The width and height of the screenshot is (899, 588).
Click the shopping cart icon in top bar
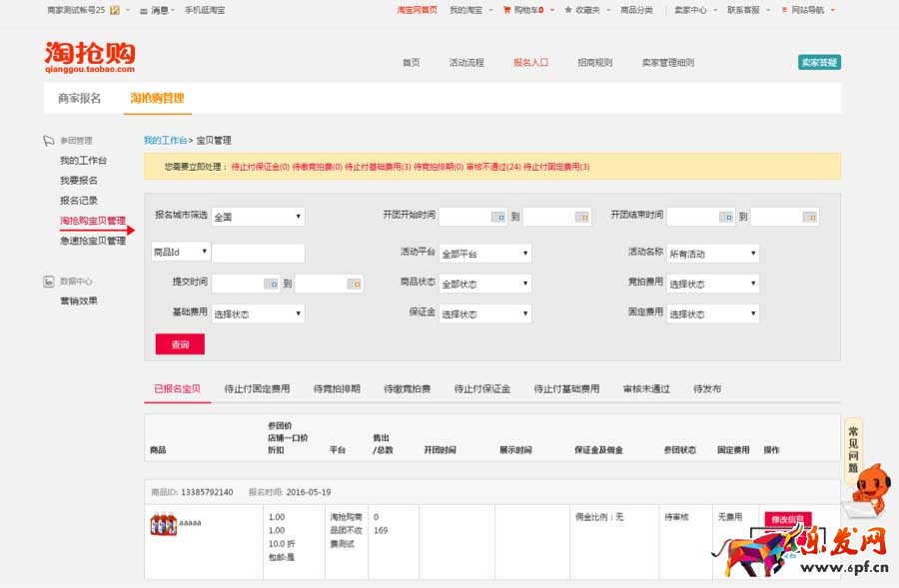click(506, 10)
